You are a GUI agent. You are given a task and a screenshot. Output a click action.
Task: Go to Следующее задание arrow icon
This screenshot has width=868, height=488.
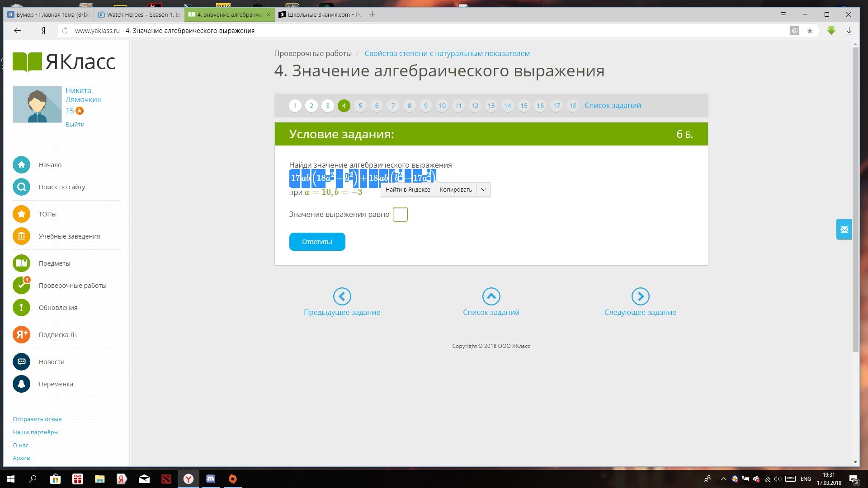pyautogui.click(x=640, y=296)
